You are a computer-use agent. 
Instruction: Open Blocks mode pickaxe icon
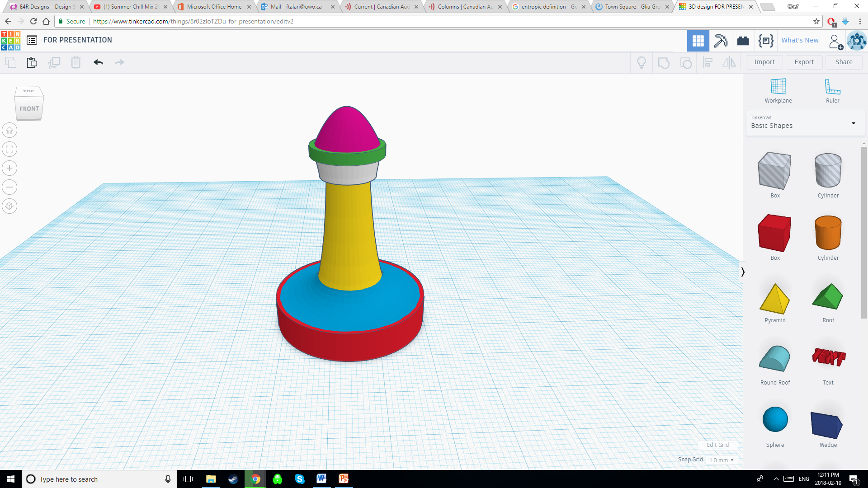click(x=721, y=41)
